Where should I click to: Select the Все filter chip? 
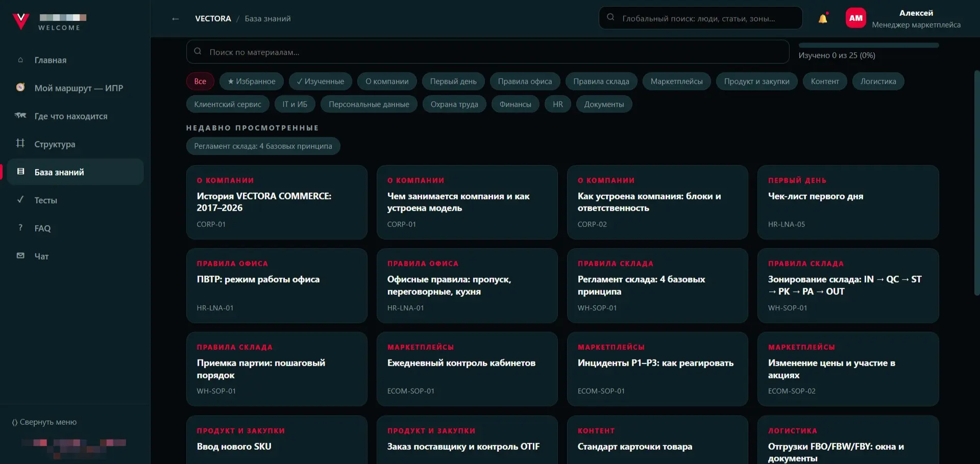200,81
